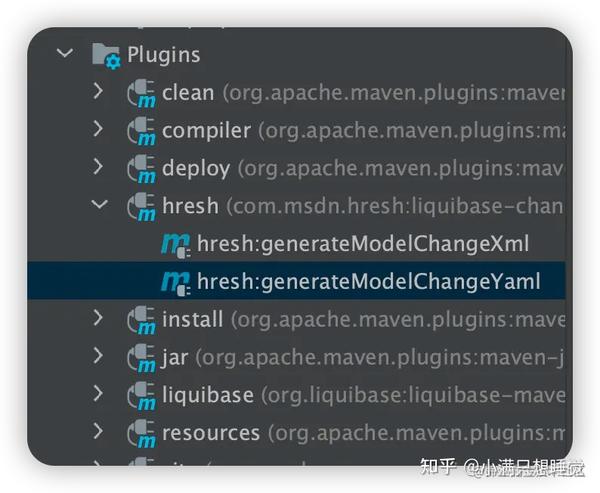The width and height of the screenshot is (600, 493).
Task: Collapse the hresh plugin node
Action: [99, 206]
